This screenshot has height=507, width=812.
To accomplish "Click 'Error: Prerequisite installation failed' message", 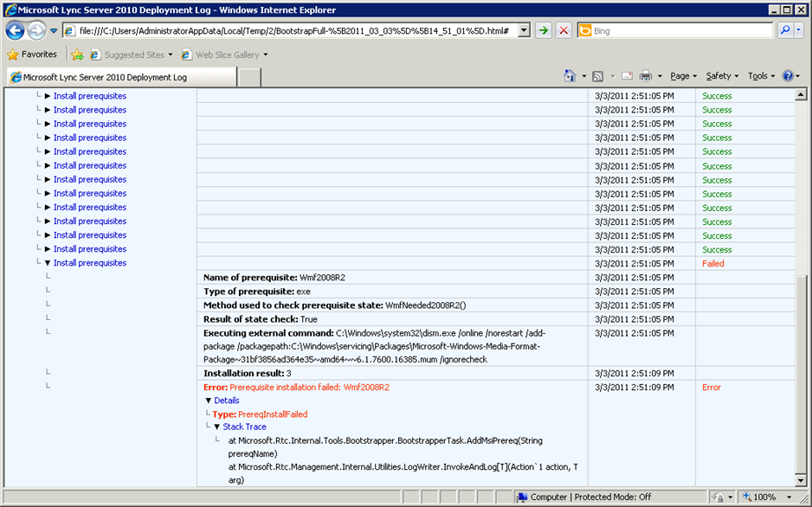I will pos(296,387).
